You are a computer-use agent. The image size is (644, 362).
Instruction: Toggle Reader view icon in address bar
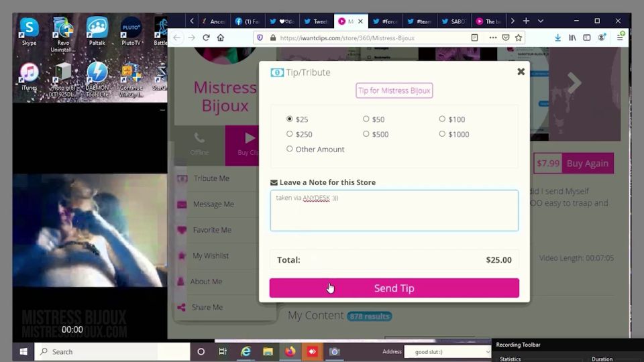pyautogui.click(x=474, y=38)
